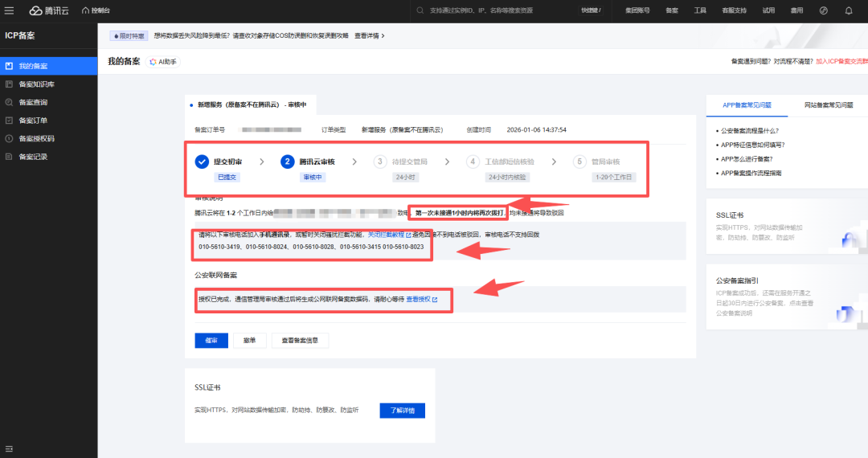This screenshot has width=868, height=458.
Task: Click the 限时特惠 promo badge
Action: 129,36
